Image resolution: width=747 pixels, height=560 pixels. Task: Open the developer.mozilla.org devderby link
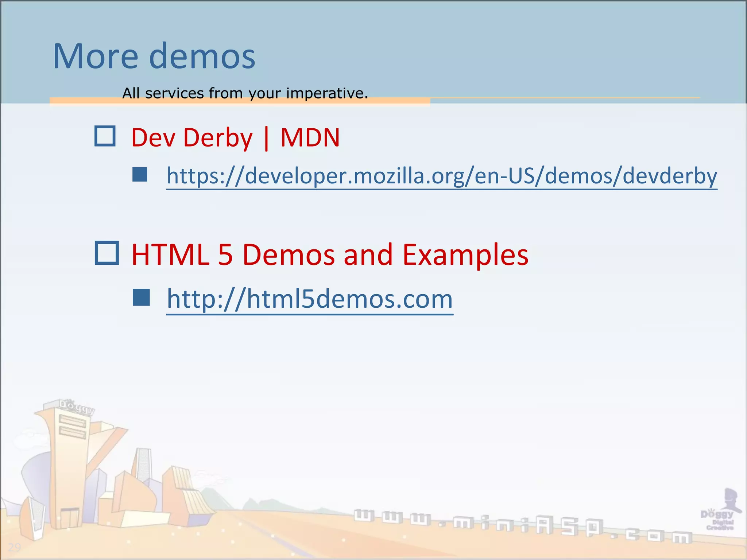442,176
